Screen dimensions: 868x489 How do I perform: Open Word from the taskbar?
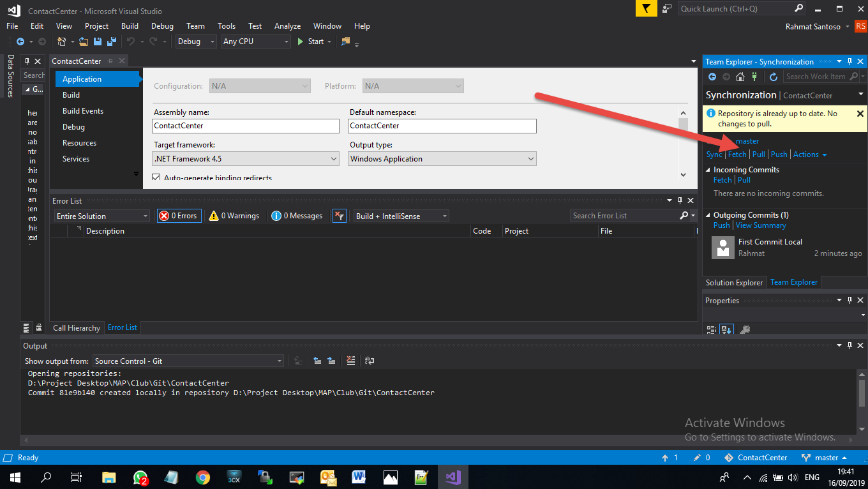coord(359,477)
